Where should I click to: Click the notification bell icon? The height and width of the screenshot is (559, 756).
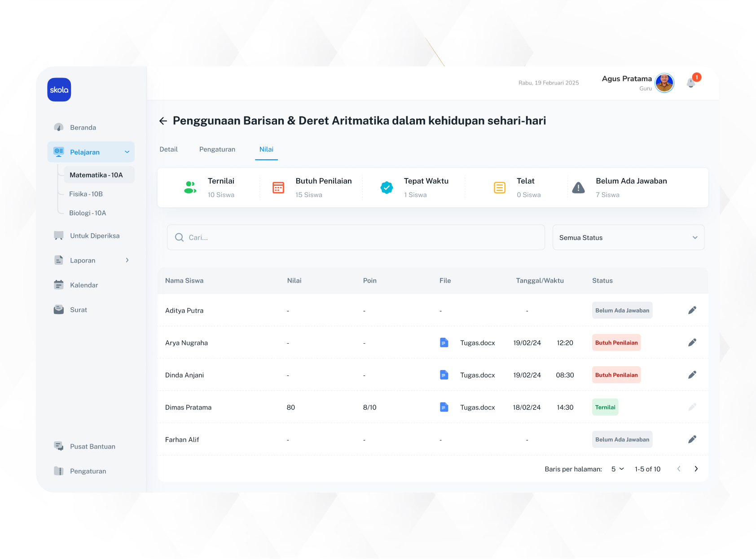691,83
